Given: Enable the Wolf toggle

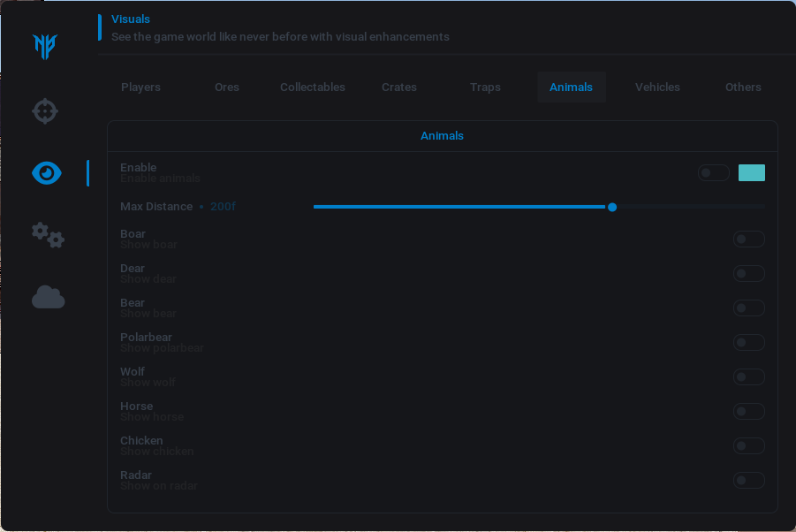Looking at the screenshot, I should (x=748, y=377).
